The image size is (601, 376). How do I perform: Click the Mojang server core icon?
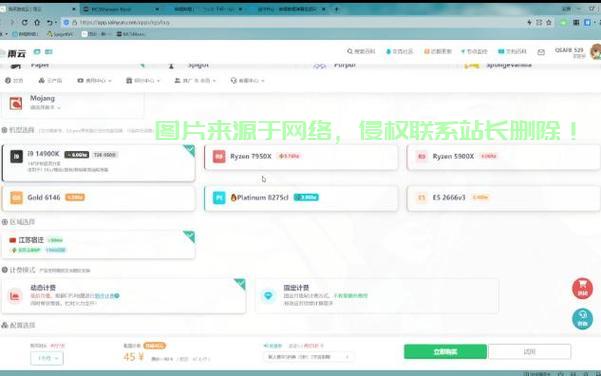coord(16,103)
